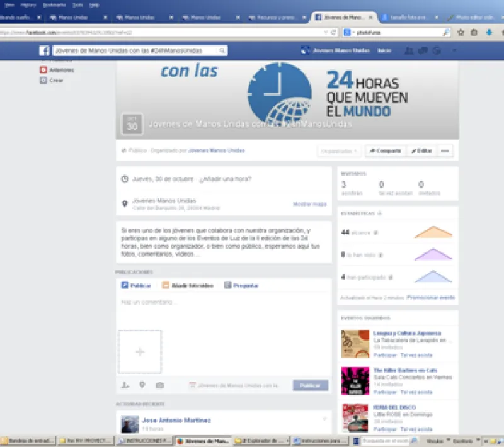Open the Lengua y Cultura Japonesa event link
The image size is (504, 447).
pyautogui.click(x=407, y=333)
